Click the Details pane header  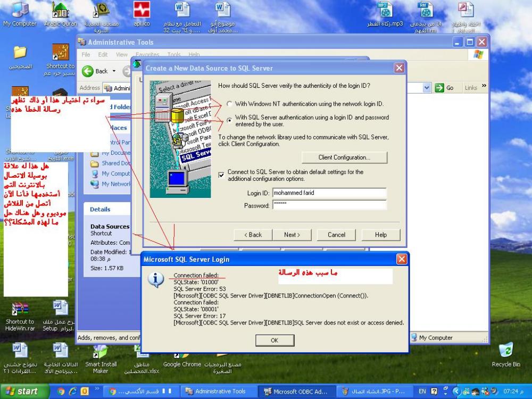(x=107, y=209)
